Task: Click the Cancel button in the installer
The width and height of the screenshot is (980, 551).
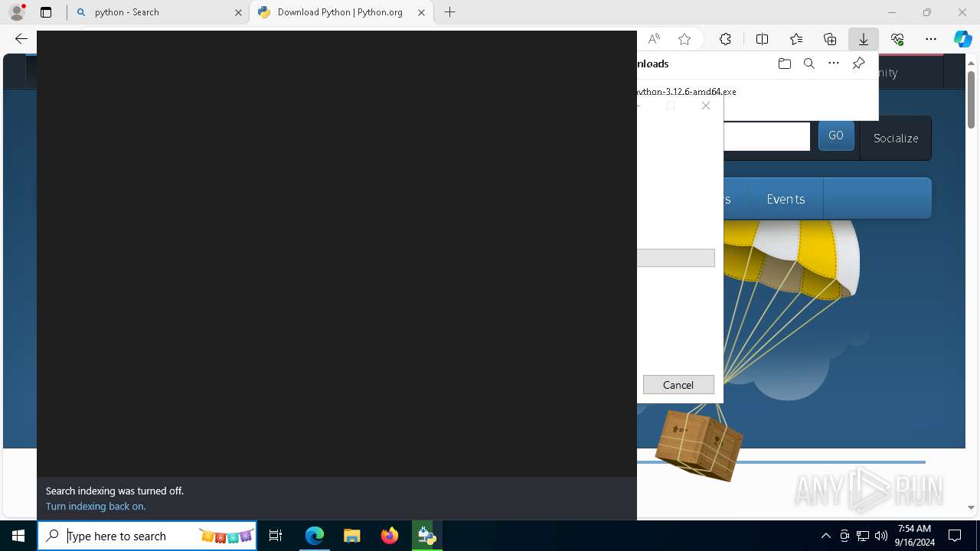Action: tap(678, 385)
